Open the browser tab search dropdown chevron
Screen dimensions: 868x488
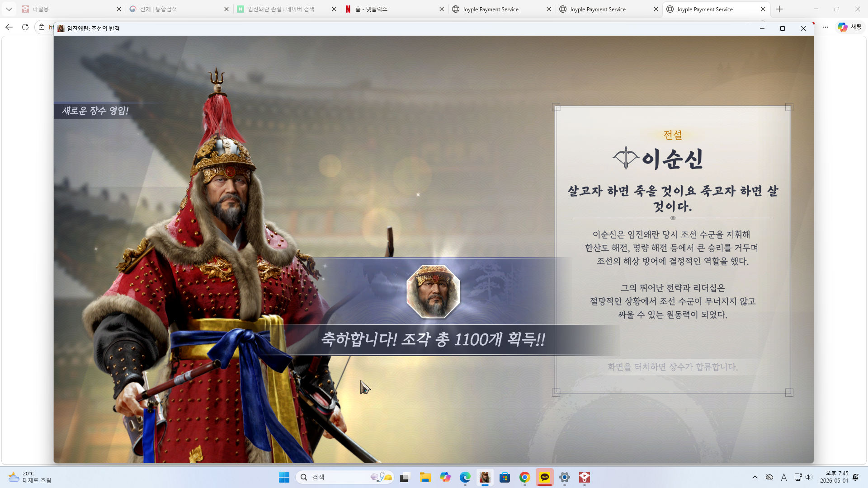[9, 9]
